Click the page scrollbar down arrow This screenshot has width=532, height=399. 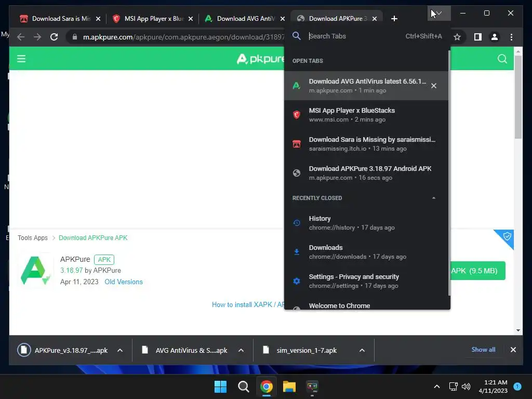pyautogui.click(x=518, y=330)
